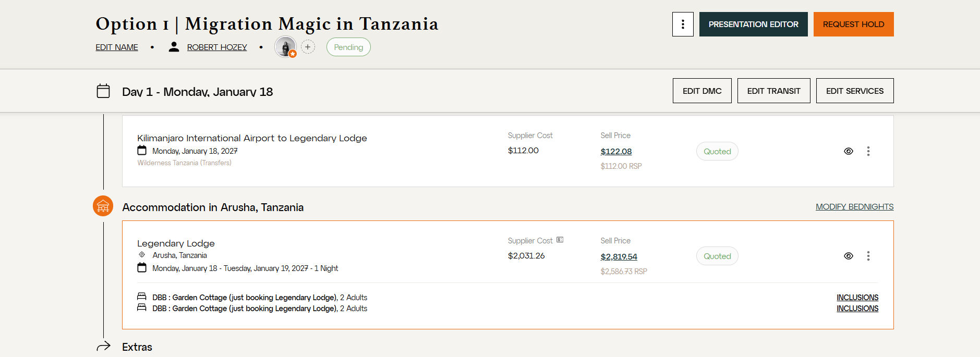Click the person icon next to Robert Hozey
This screenshot has width=980, height=357.
click(x=174, y=47)
